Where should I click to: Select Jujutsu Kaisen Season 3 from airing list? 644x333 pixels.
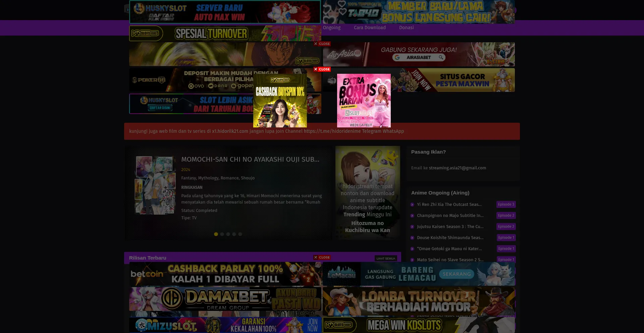click(x=450, y=227)
